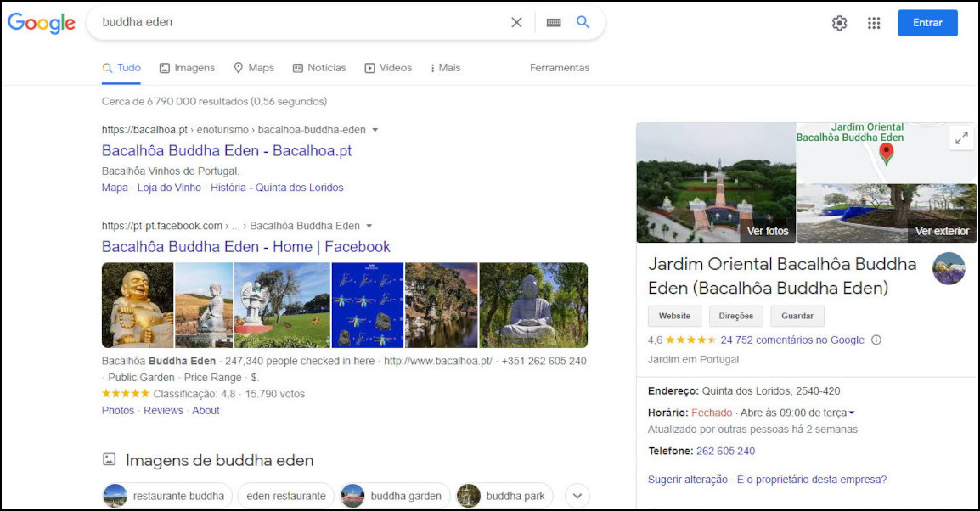Open the Facebook result dropdown arrow

click(x=369, y=226)
